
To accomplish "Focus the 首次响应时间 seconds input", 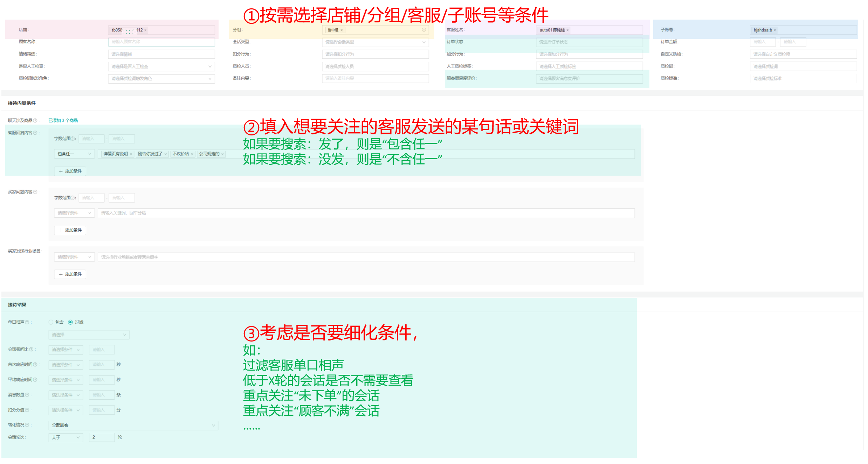I will point(102,365).
